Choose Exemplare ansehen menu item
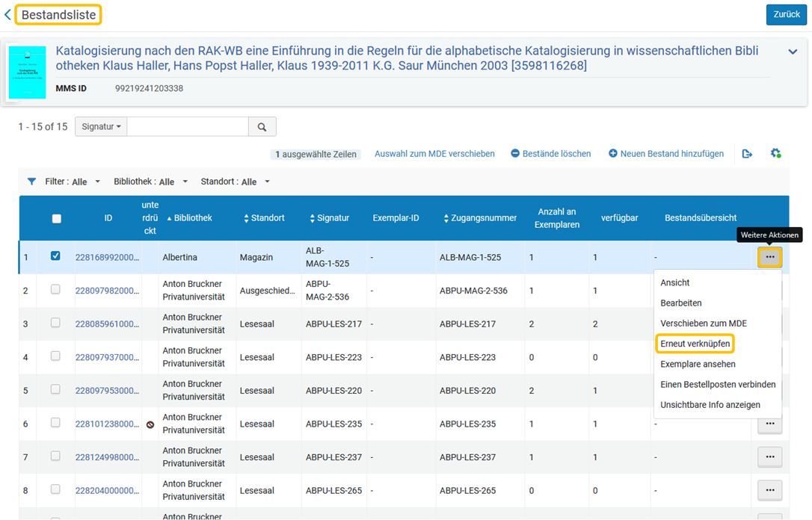 click(x=698, y=364)
